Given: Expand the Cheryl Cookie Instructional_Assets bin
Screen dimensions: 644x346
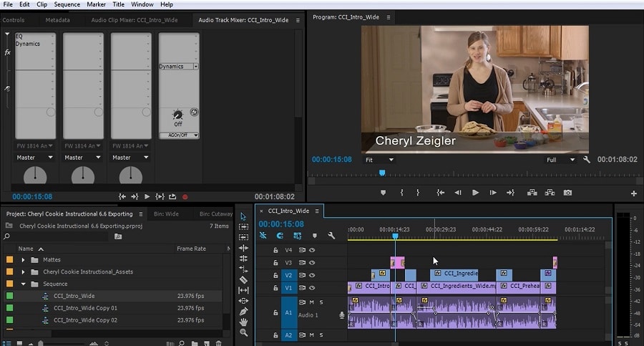Looking at the screenshot, I should pos(24,272).
